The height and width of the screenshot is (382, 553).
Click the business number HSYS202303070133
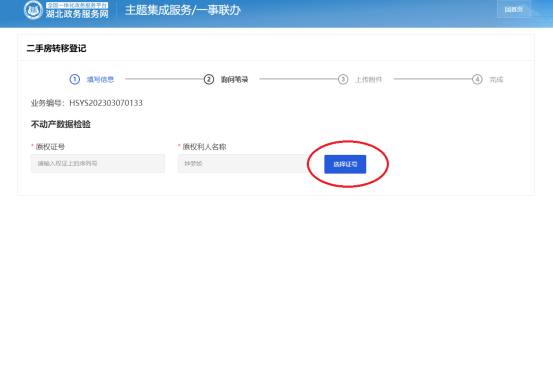[x=106, y=103]
